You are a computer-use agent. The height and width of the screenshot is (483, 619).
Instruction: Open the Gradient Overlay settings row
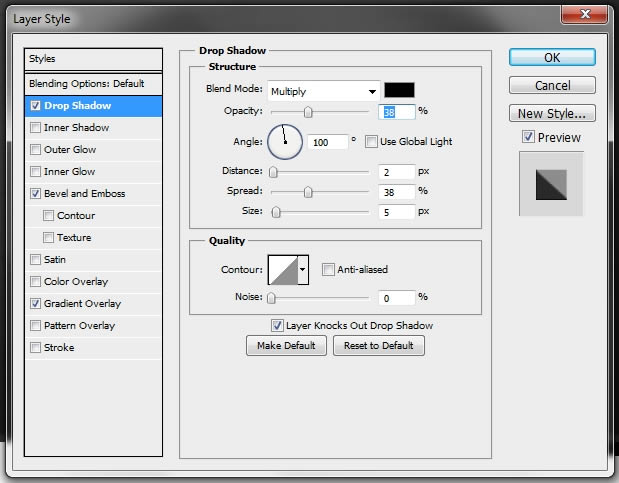pos(93,303)
